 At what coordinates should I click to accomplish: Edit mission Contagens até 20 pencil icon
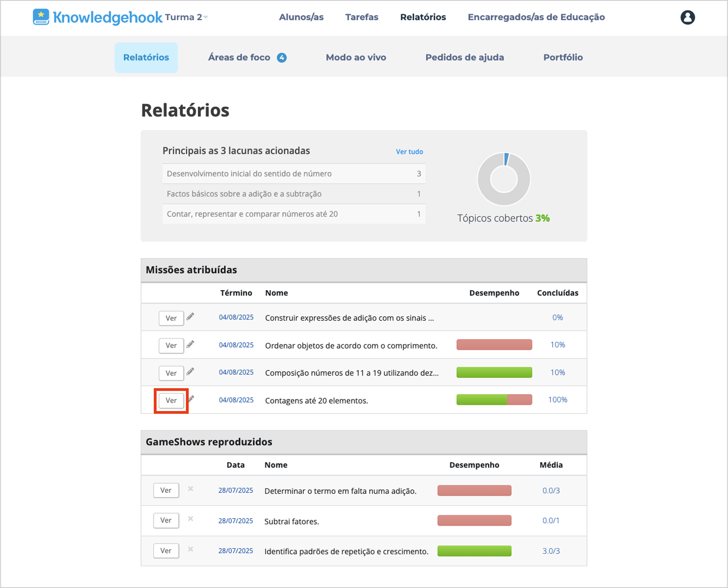coord(191,399)
